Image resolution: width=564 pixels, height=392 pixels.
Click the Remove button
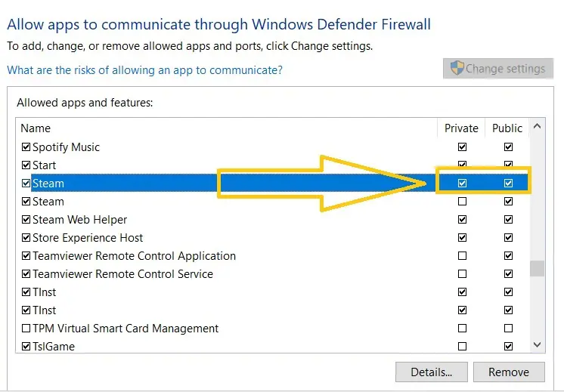(509, 372)
